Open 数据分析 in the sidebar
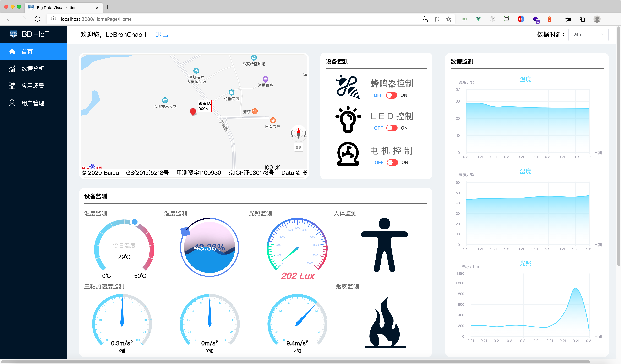The width and height of the screenshot is (621, 364). [x=33, y=69]
